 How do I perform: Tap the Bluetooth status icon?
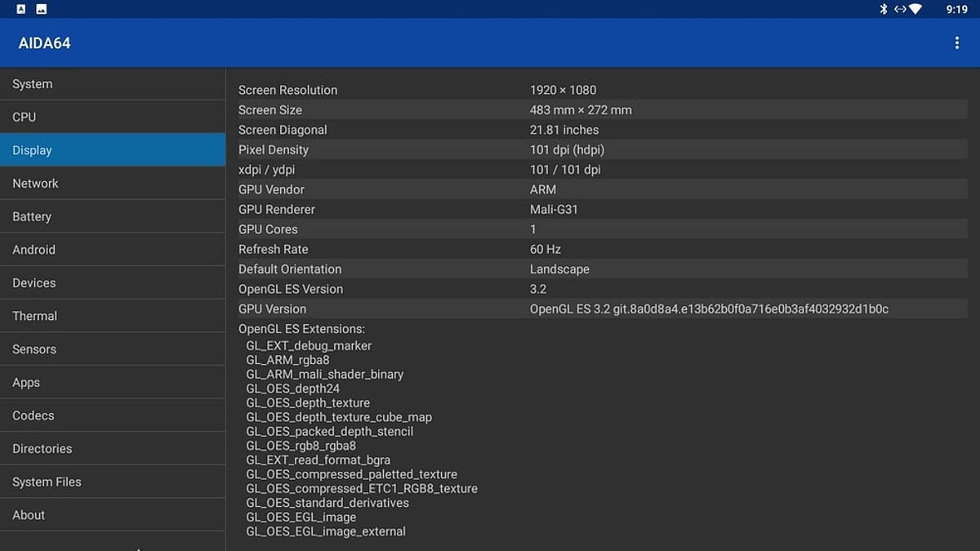click(x=883, y=9)
